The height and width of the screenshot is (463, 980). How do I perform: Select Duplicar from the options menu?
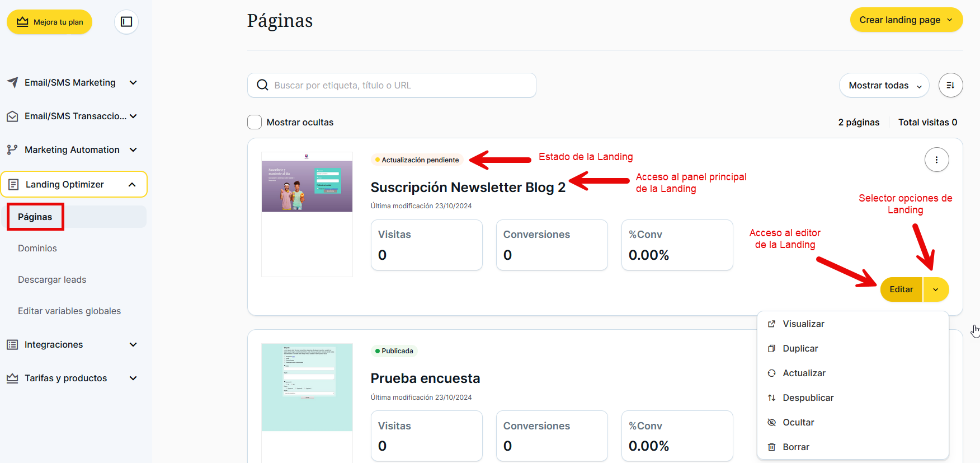click(800, 348)
